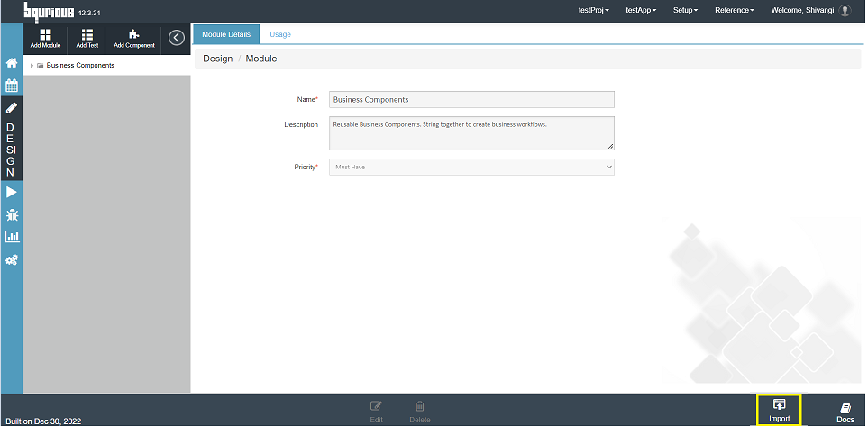Image resolution: width=868 pixels, height=426 pixels.
Task: Click the user avatar icon
Action: [845, 10]
